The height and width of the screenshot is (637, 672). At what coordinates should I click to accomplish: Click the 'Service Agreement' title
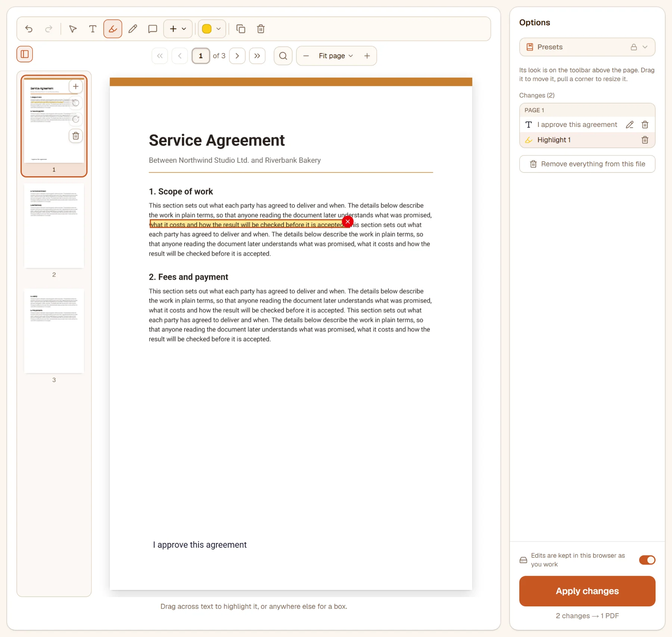(x=217, y=140)
